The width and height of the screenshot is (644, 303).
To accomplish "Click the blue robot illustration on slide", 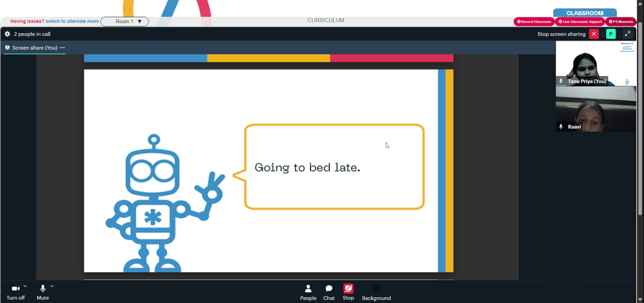I will click(164, 203).
